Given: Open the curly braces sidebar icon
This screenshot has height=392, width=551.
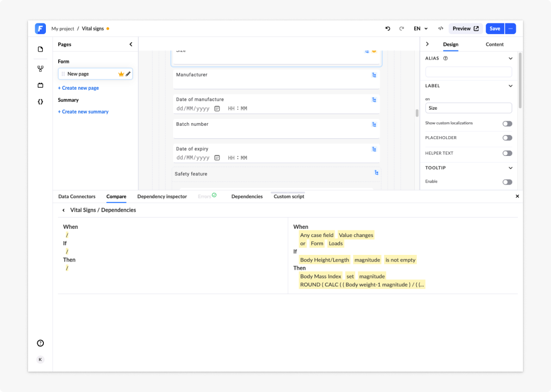Looking at the screenshot, I should point(40,102).
